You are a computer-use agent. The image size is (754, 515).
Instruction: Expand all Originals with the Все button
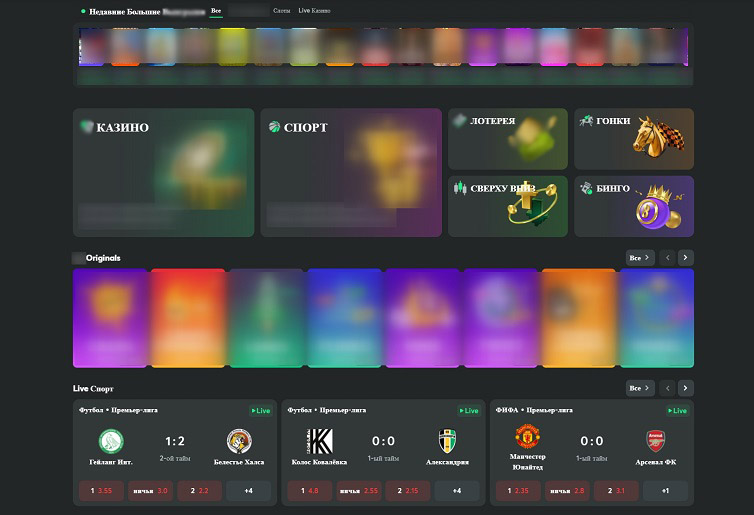(639, 258)
